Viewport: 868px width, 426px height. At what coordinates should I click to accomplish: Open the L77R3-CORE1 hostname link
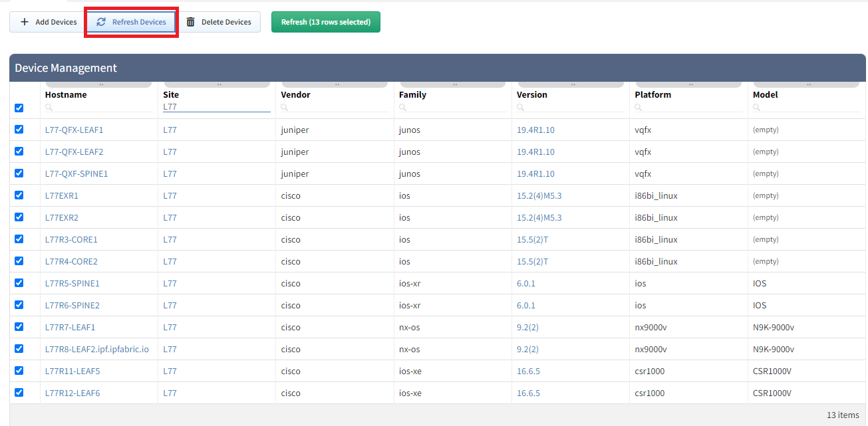[x=71, y=239]
